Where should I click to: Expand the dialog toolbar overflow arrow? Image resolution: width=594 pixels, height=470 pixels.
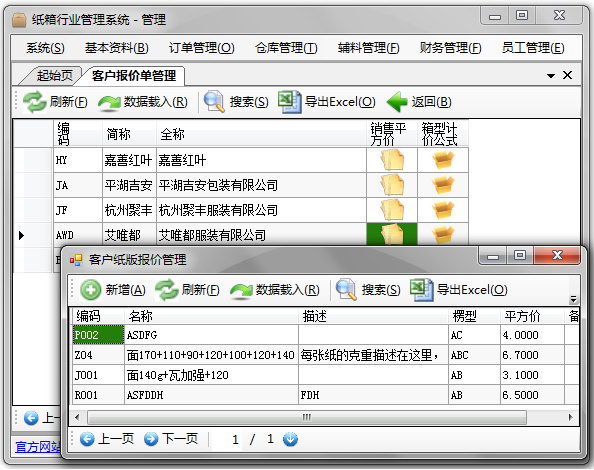(574, 299)
